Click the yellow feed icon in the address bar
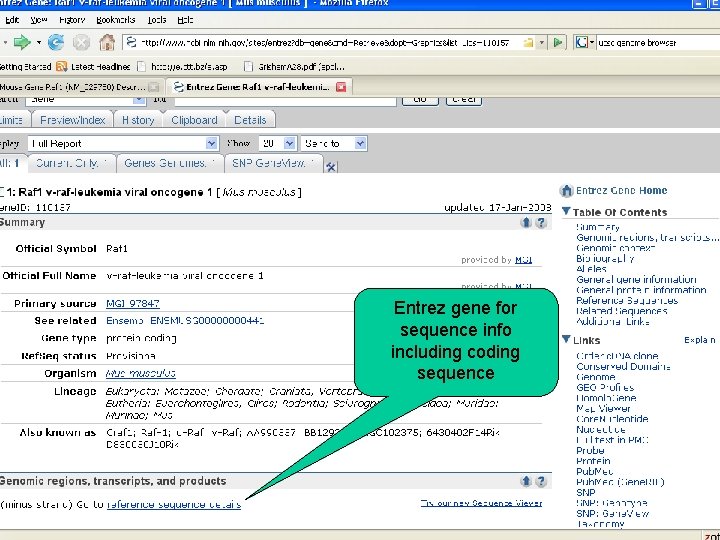720x540 pixels. coord(529,43)
